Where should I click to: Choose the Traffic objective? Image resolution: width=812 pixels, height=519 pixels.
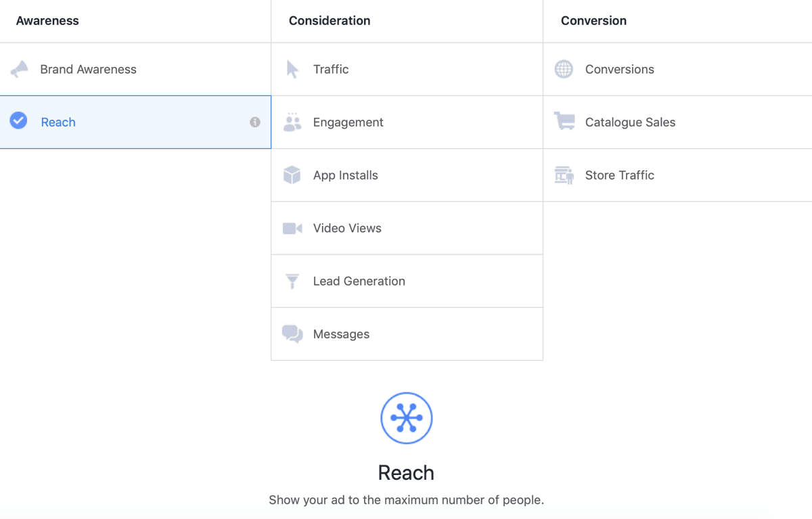331,69
